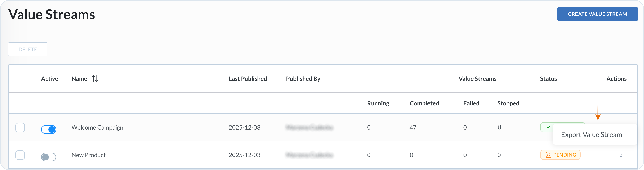This screenshot has width=644, height=170.
Task: Disable the Welcome Campaign active toggle
Action: 49,130
